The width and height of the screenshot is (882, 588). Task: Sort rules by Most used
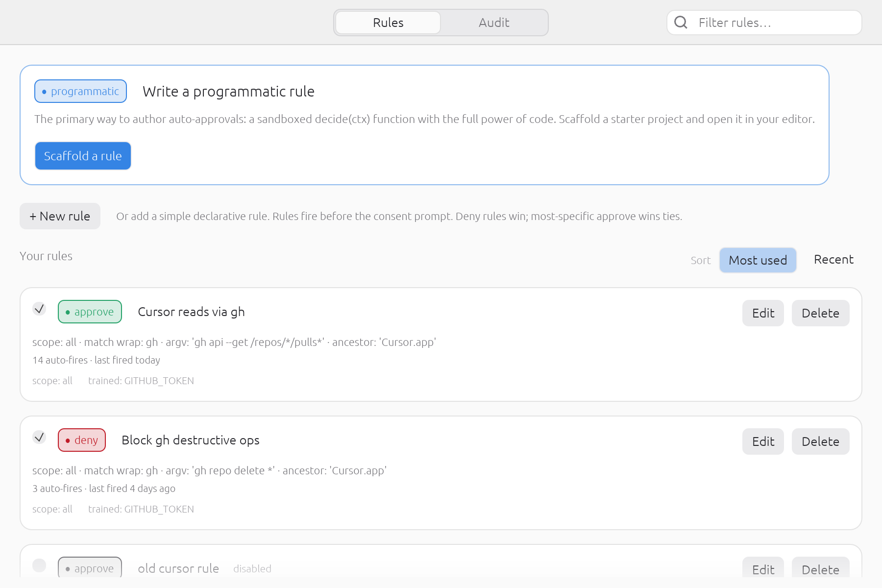coord(758,260)
